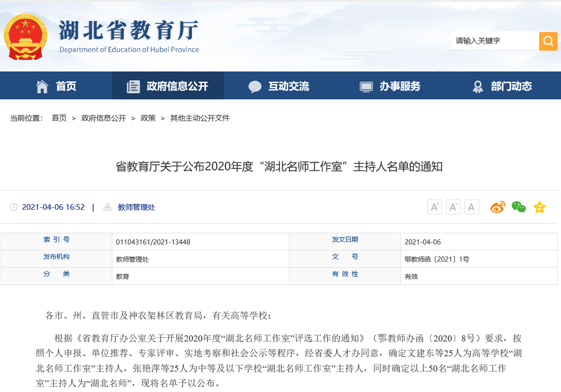The image size is (561, 392).
Task: Share to QZone star icon
Action: 539,207
